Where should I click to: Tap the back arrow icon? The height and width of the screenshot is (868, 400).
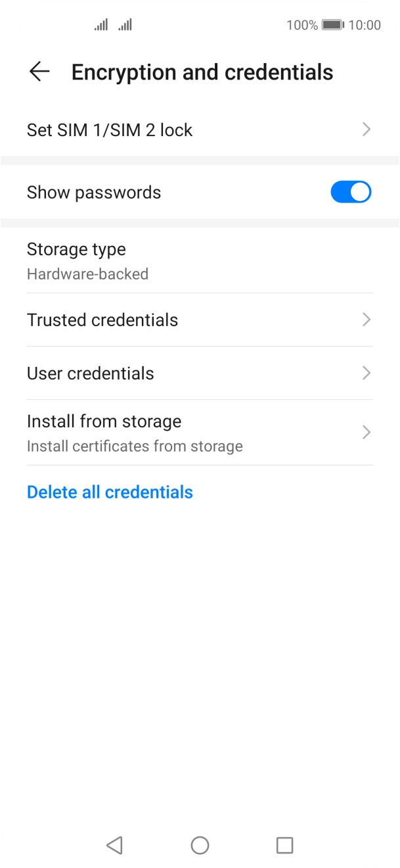pos(39,72)
